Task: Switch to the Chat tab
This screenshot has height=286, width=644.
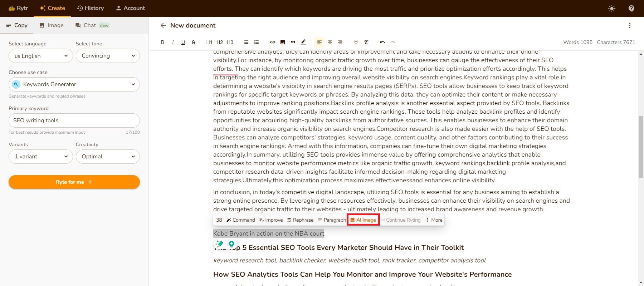Action: coord(89,25)
